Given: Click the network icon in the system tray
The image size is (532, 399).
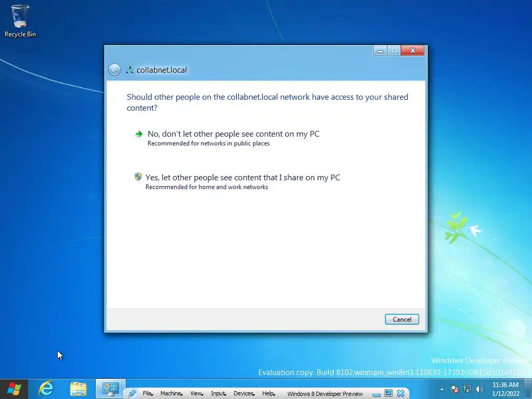Looking at the screenshot, I should pos(467,389).
